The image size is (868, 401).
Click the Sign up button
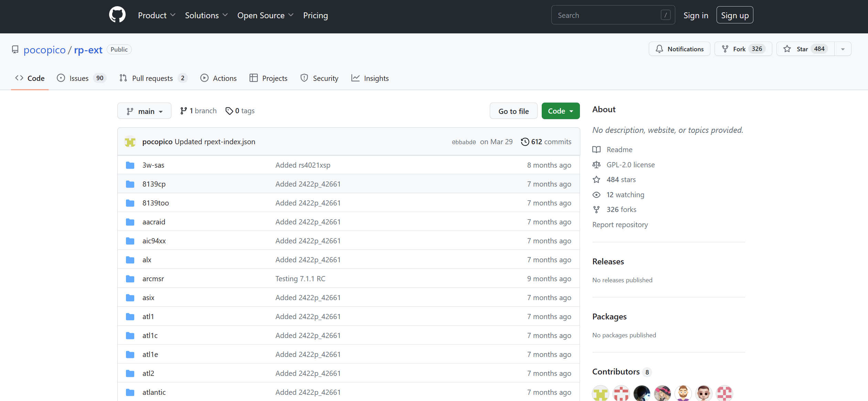point(735,15)
